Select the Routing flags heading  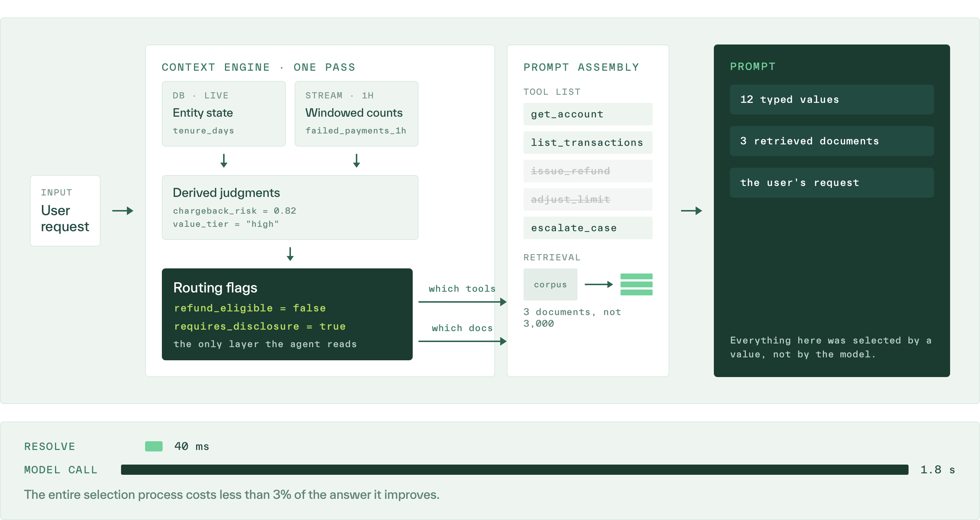pyautogui.click(x=215, y=288)
